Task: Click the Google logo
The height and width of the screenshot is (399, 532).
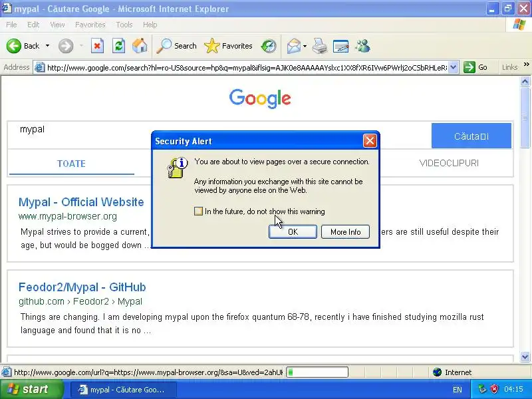Action: click(x=260, y=98)
